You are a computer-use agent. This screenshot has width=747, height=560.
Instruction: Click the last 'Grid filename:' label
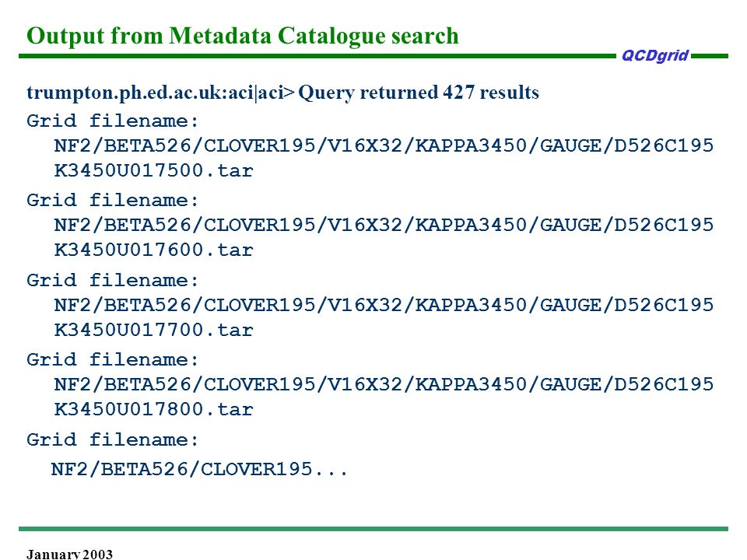112,440
